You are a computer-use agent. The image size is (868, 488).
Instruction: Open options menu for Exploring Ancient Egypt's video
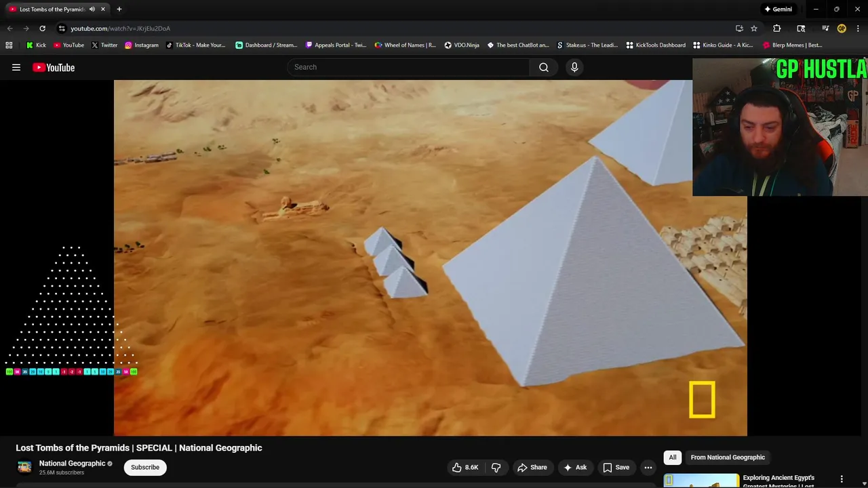(x=842, y=479)
